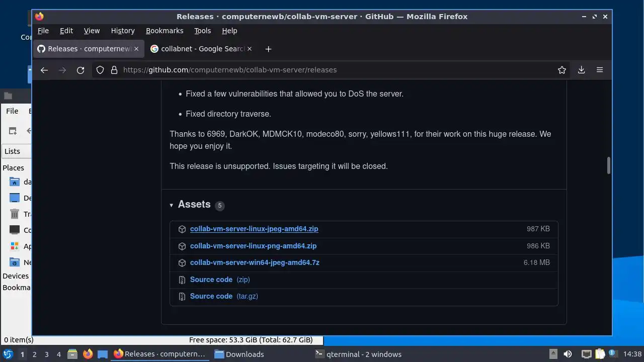Launch file manager from taskbar quick launch
Image resolution: width=644 pixels, height=362 pixels.
tap(72, 354)
